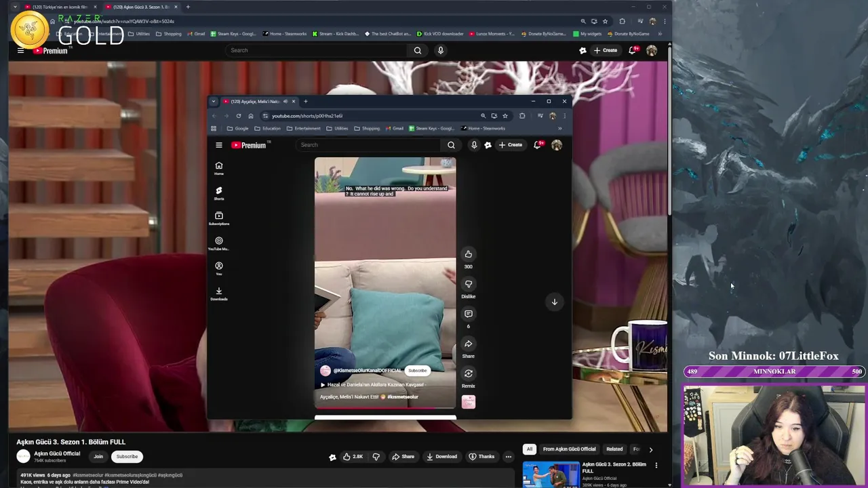Select the All filter chip
Viewport: 868px width, 488px height.
click(530, 449)
